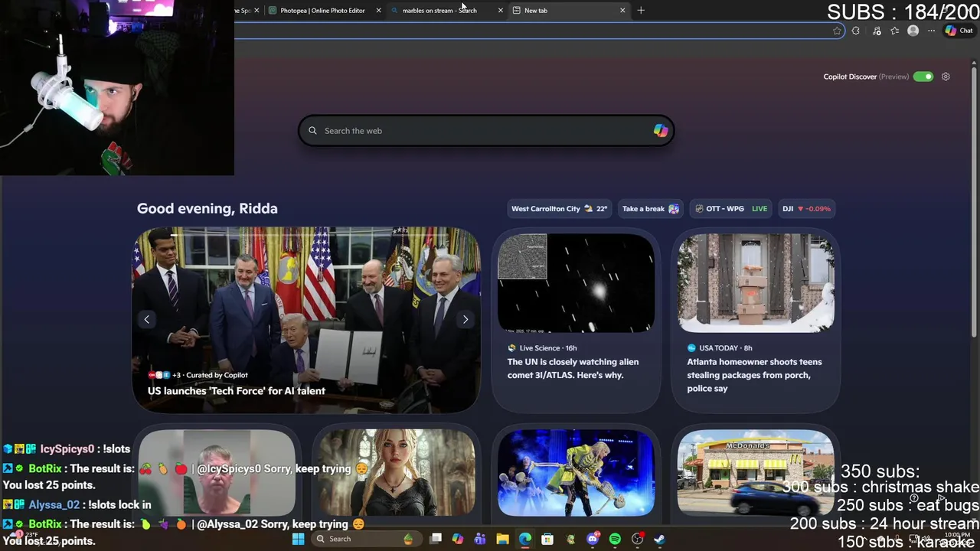Open page settings gear near Copilot Discover
The width and height of the screenshot is (980, 551).
click(x=946, y=77)
